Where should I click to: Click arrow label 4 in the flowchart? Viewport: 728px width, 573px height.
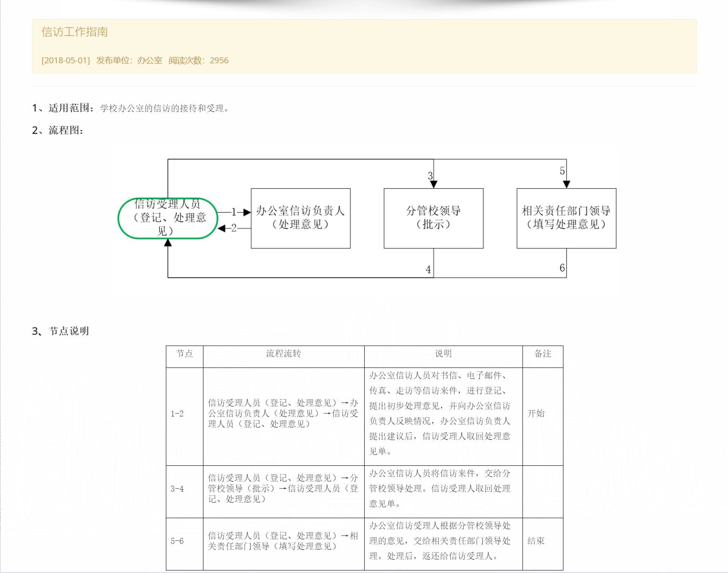[428, 270]
